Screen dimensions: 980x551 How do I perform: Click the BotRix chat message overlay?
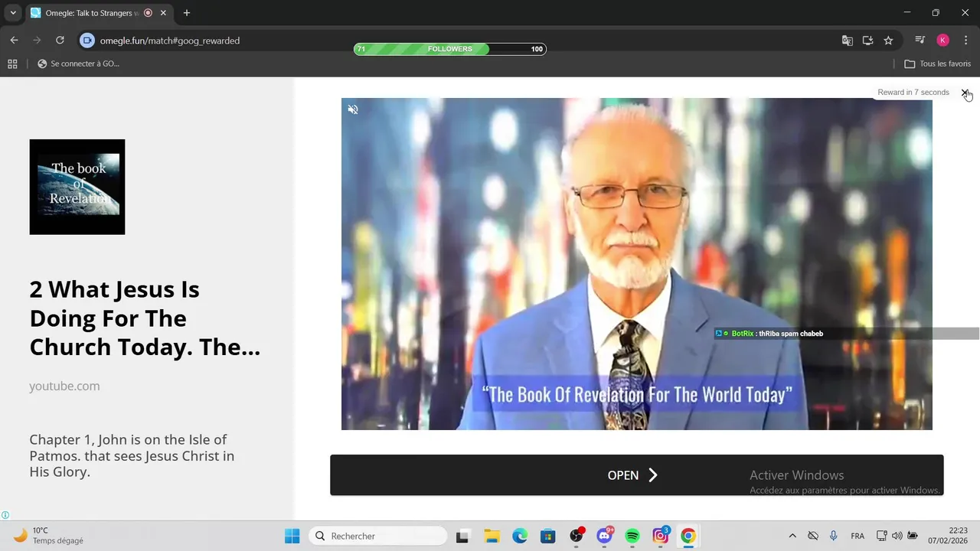coord(846,334)
